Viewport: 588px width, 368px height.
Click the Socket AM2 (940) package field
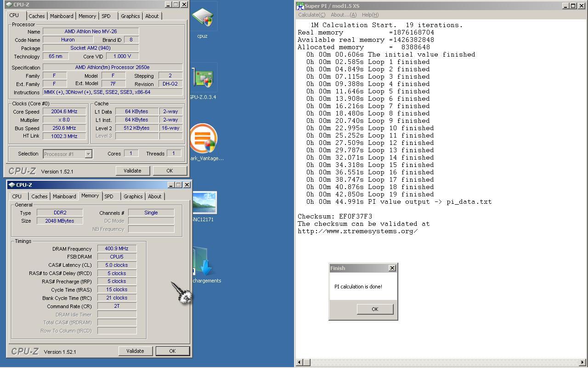point(91,48)
